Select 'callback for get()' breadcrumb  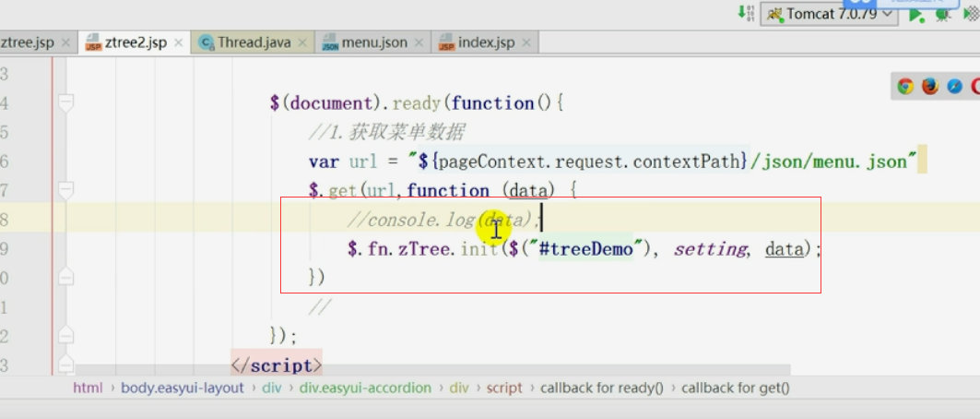(736, 388)
